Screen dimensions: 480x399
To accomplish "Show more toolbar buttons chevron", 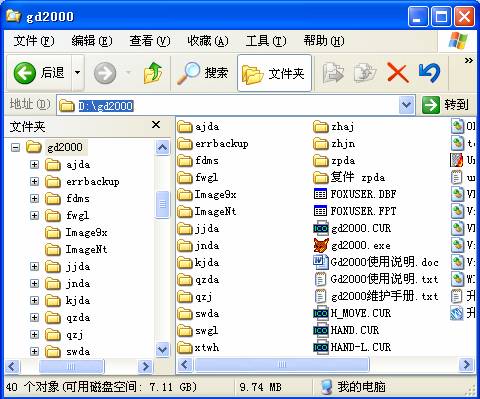I will click(469, 60).
